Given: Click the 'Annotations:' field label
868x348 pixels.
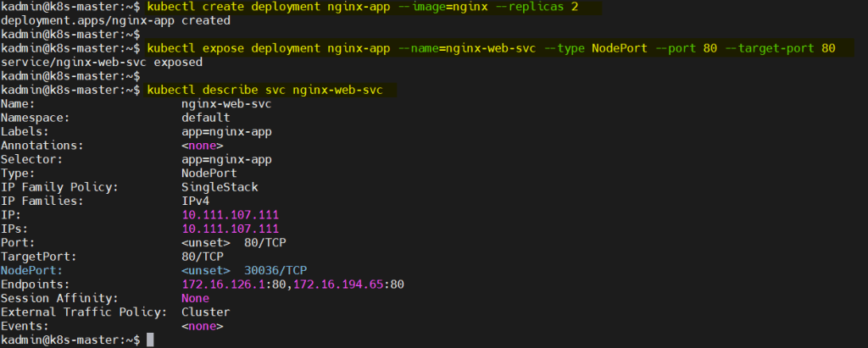Looking at the screenshot, I should pos(42,146).
